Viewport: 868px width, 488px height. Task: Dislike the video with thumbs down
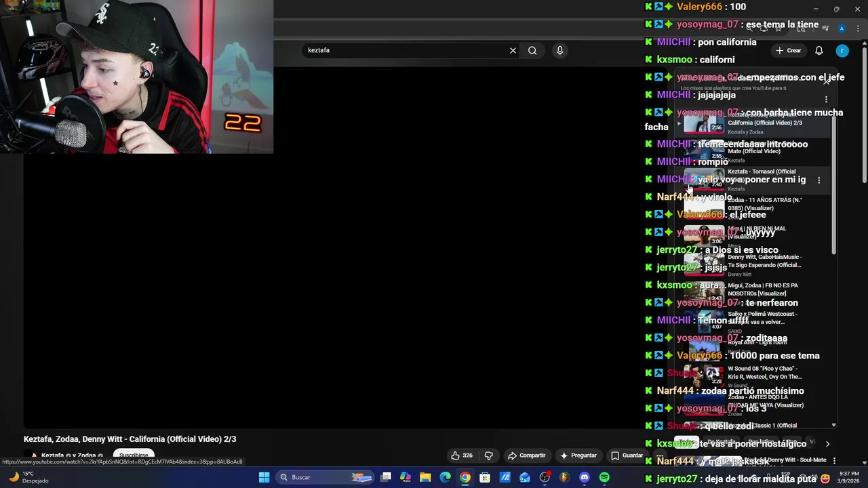[488, 455]
